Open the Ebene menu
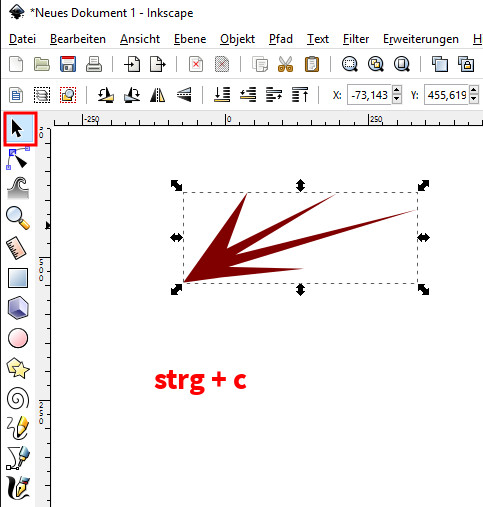This screenshot has height=507, width=483. (190, 39)
